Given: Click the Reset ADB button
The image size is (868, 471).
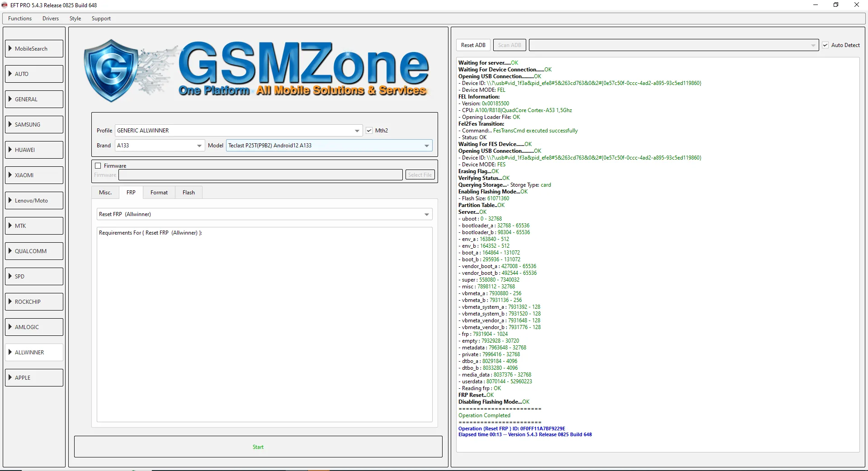Looking at the screenshot, I should (x=473, y=45).
